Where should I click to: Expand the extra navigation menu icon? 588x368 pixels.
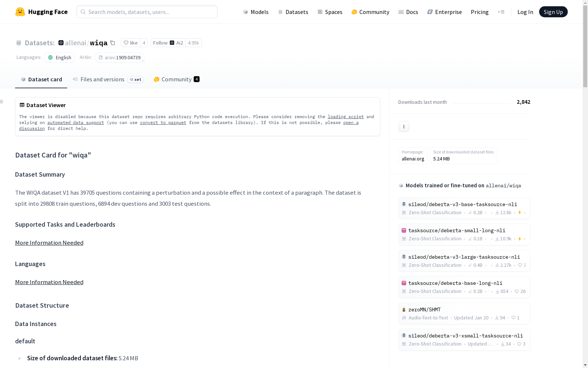click(501, 12)
